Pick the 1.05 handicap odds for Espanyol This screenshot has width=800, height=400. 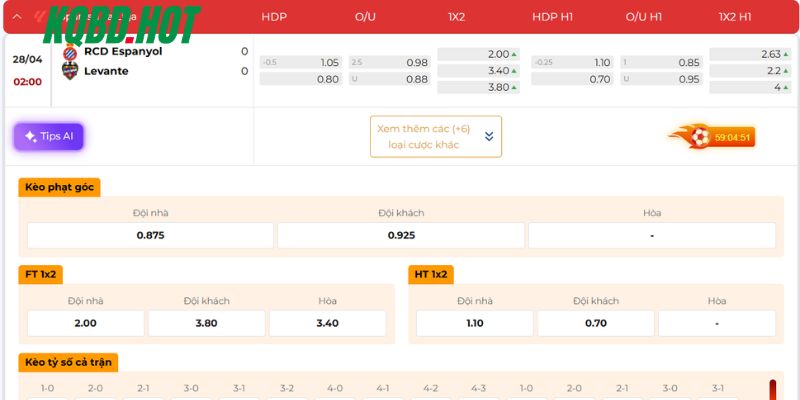(x=300, y=62)
